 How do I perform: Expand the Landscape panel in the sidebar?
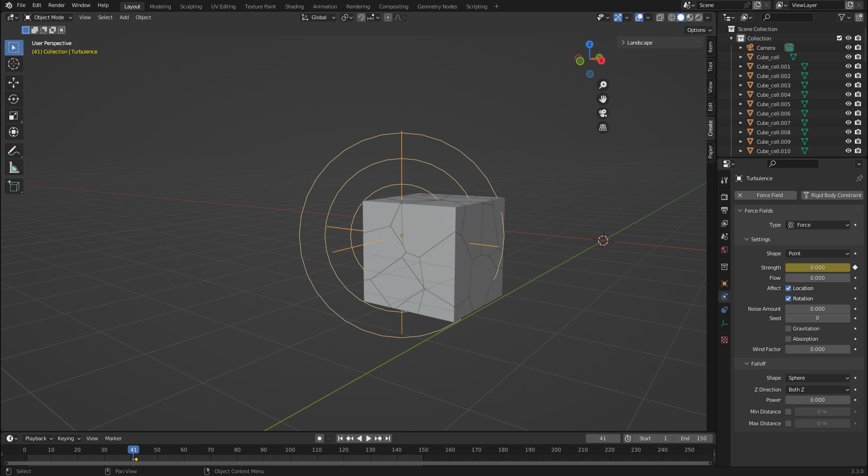tap(640, 43)
